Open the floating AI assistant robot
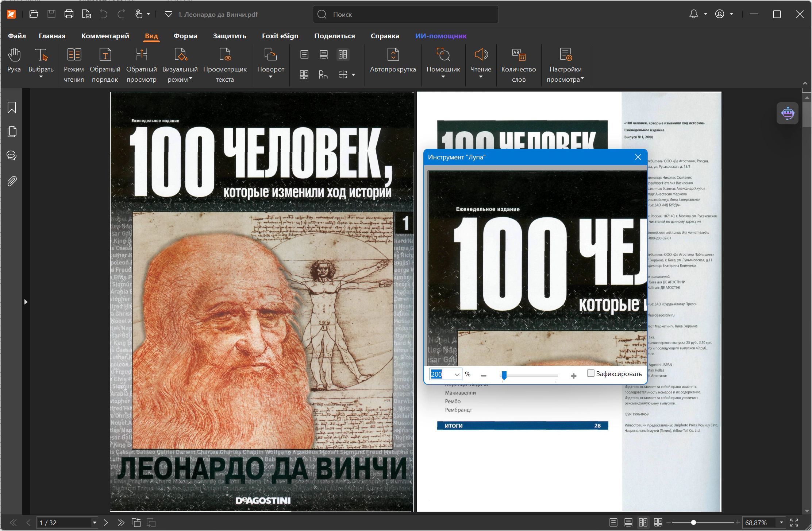The width and height of the screenshot is (812, 531). pyautogui.click(x=788, y=113)
